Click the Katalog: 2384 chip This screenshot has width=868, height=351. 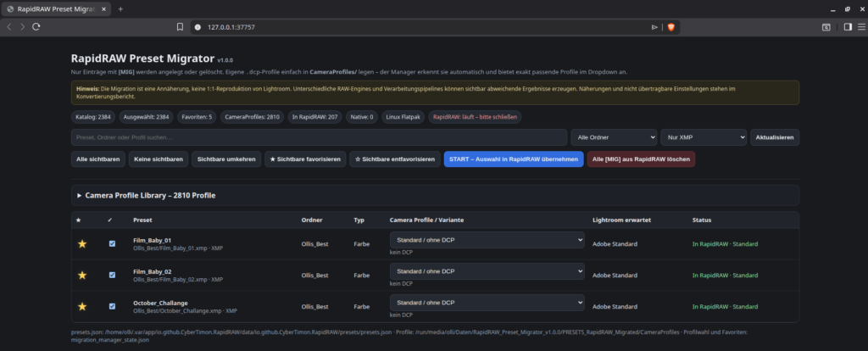(x=93, y=117)
